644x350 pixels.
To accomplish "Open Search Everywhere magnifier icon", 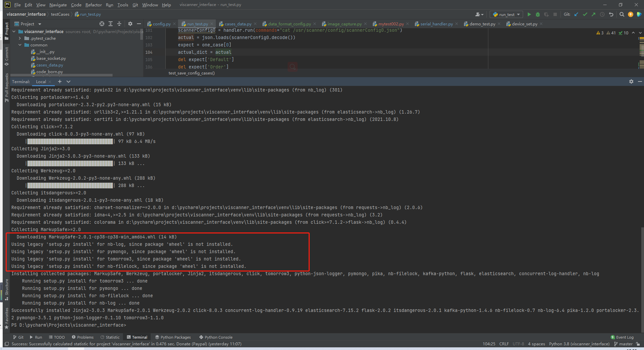I will [x=622, y=14].
